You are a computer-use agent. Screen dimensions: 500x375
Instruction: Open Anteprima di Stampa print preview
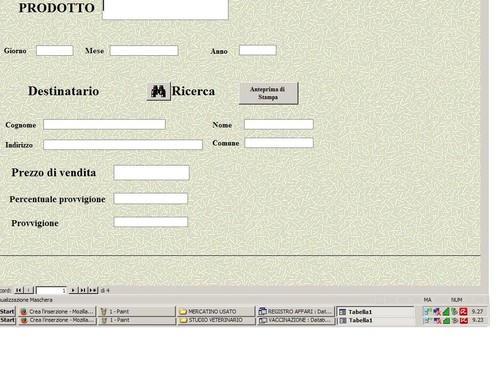click(268, 93)
